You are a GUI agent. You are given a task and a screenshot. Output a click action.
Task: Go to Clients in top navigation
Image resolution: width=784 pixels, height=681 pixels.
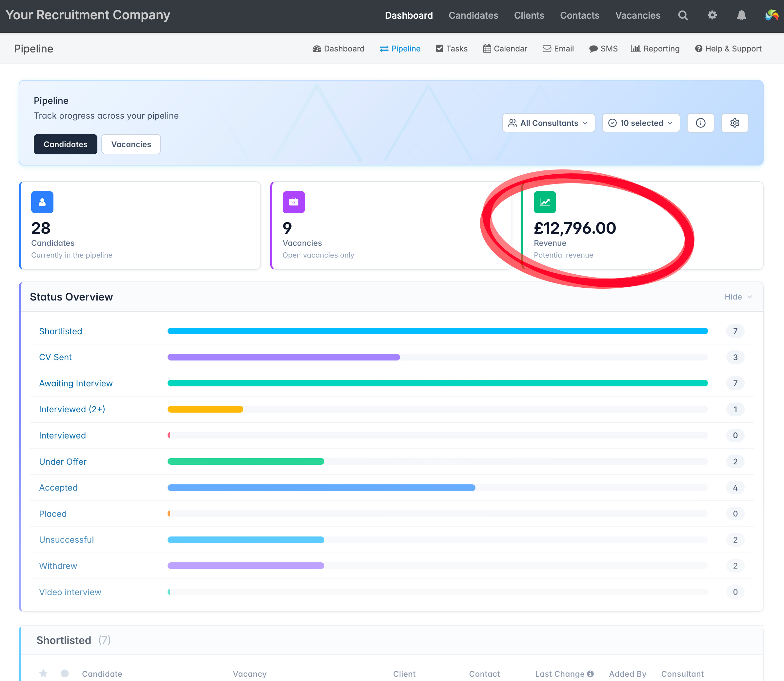529,16
